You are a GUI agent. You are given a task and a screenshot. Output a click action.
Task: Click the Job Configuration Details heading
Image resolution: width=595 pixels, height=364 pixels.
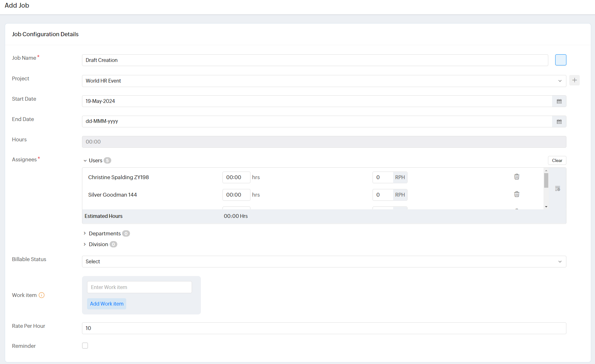tap(45, 34)
